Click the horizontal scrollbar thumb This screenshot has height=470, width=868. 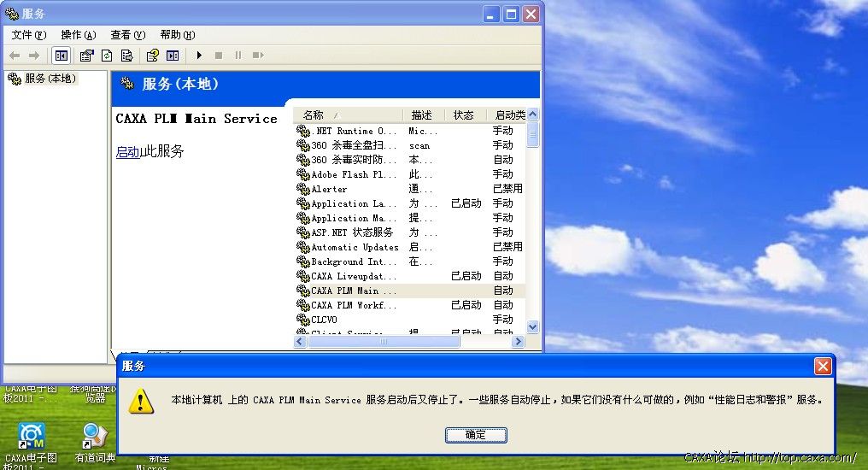384,342
